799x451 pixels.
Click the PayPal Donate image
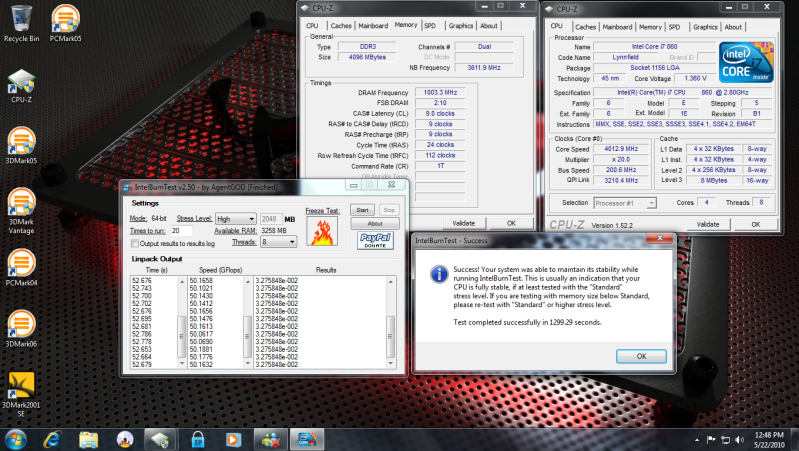point(376,241)
